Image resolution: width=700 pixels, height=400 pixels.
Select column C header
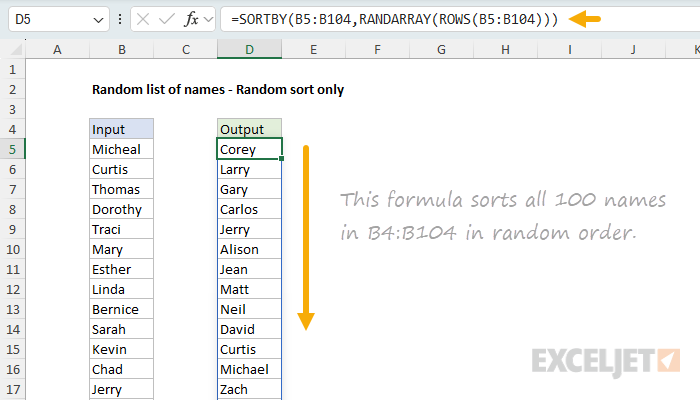[x=186, y=49]
